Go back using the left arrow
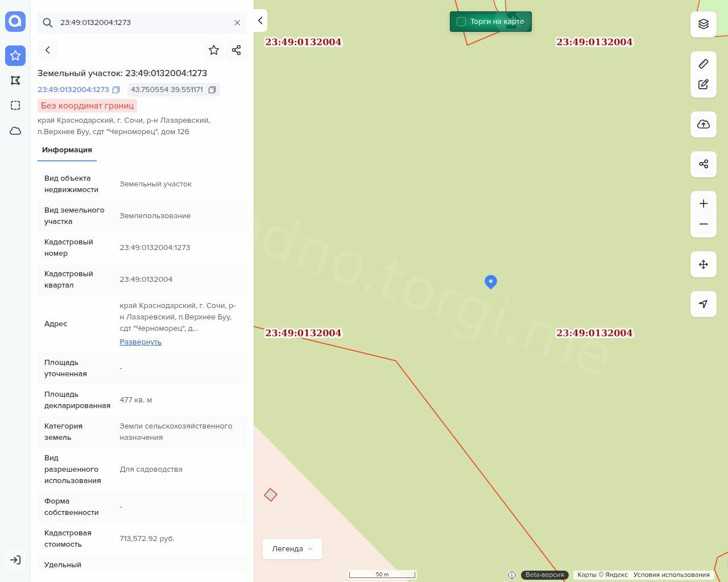 point(48,50)
